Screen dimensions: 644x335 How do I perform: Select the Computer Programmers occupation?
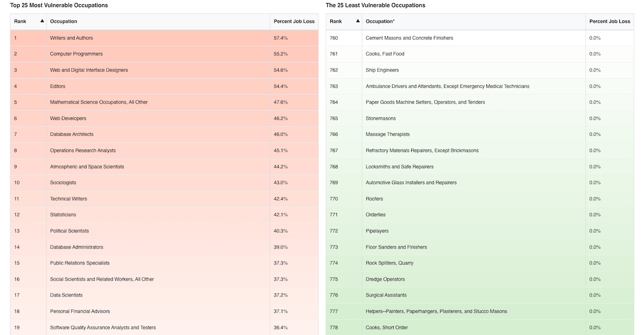(76, 54)
